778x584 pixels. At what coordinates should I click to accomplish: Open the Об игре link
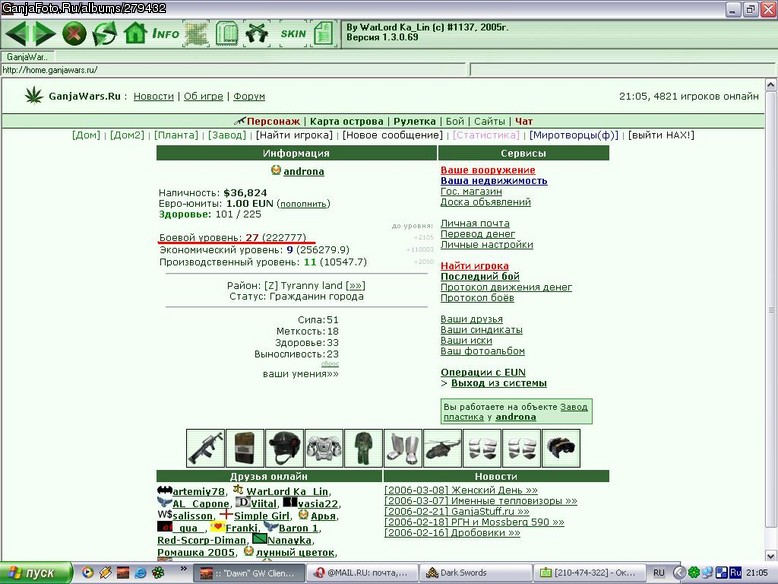(x=203, y=96)
